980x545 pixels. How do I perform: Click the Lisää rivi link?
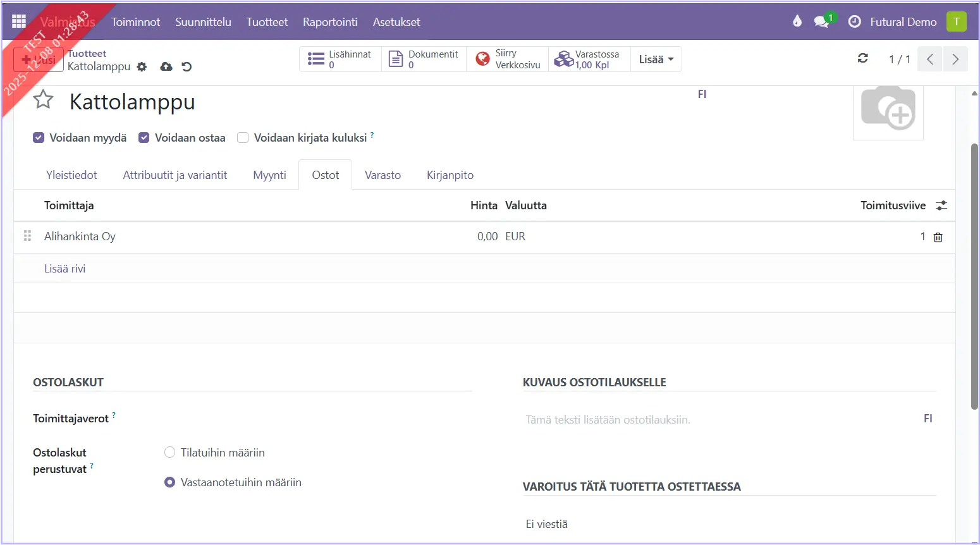[x=64, y=269]
